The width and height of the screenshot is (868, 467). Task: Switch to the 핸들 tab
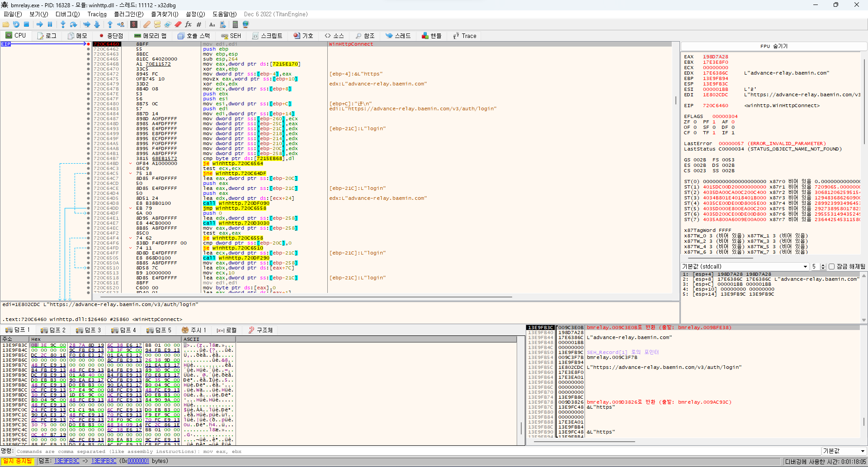pos(432,36)
